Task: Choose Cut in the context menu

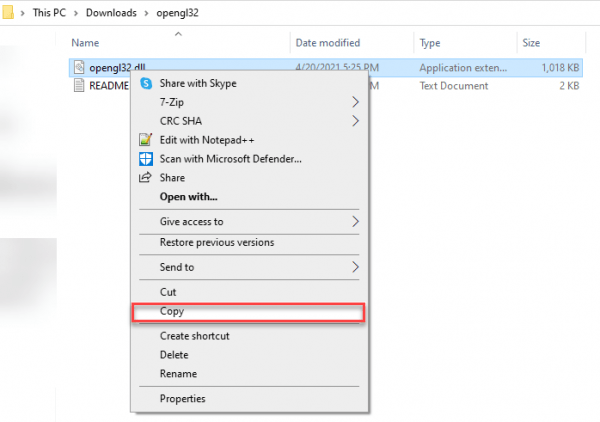Action: pos(168,292)
